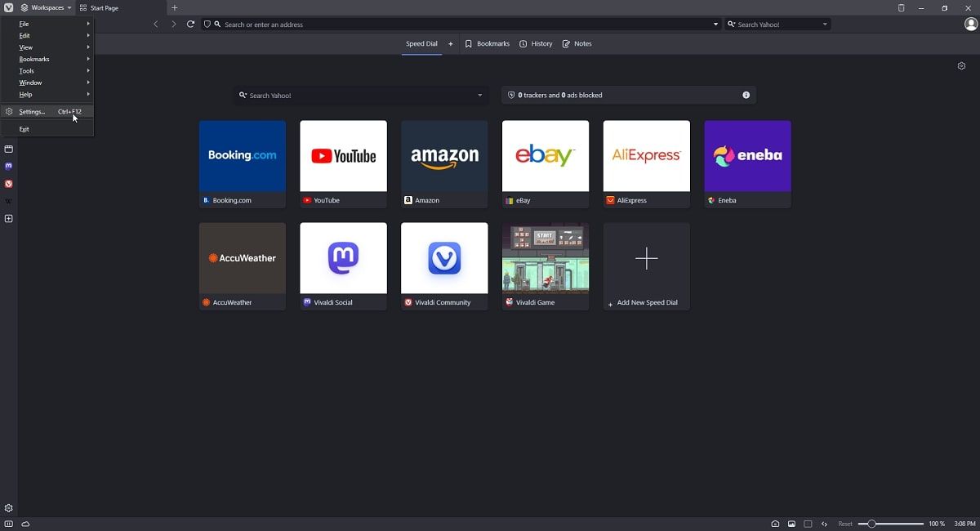This screenshot has height=531, width=980.
Task: Open the YouTube speed dial
Action: tap(343, 164)
